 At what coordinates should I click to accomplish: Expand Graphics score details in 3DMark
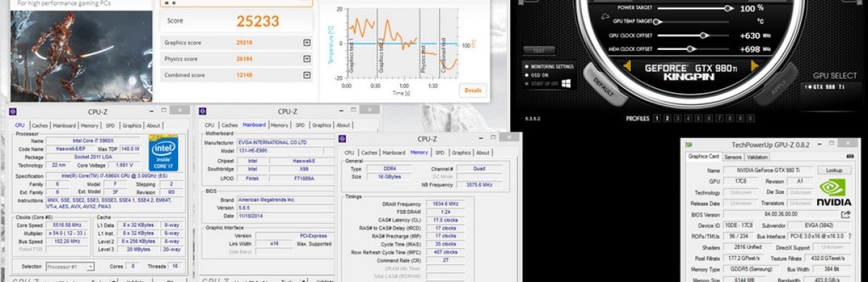306,43
